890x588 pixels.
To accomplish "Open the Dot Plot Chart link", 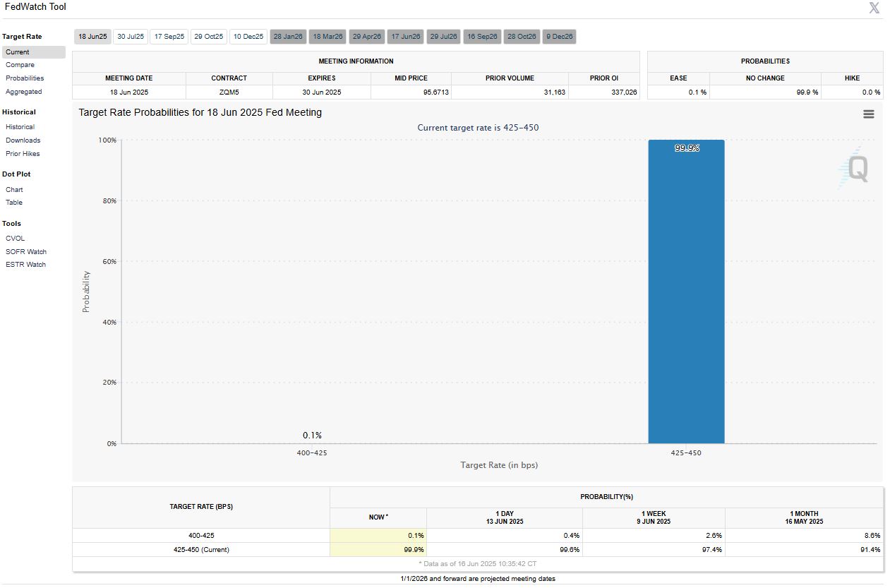I will pyautogui.click(x=14, y=190).
